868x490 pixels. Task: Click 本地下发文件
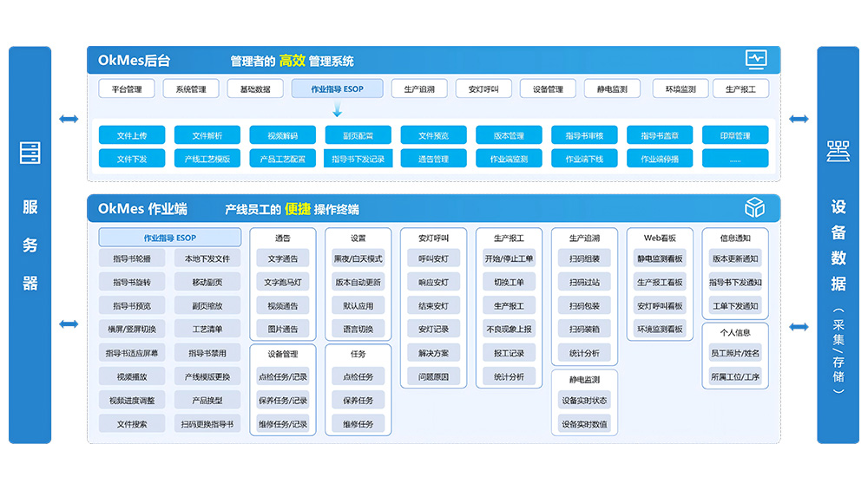pyautogui.click(x=207, y=258)
